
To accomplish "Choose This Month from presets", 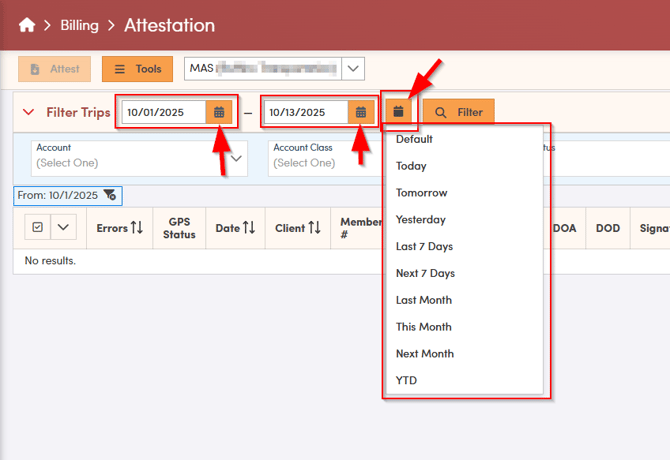I will [x=423, y=327].
